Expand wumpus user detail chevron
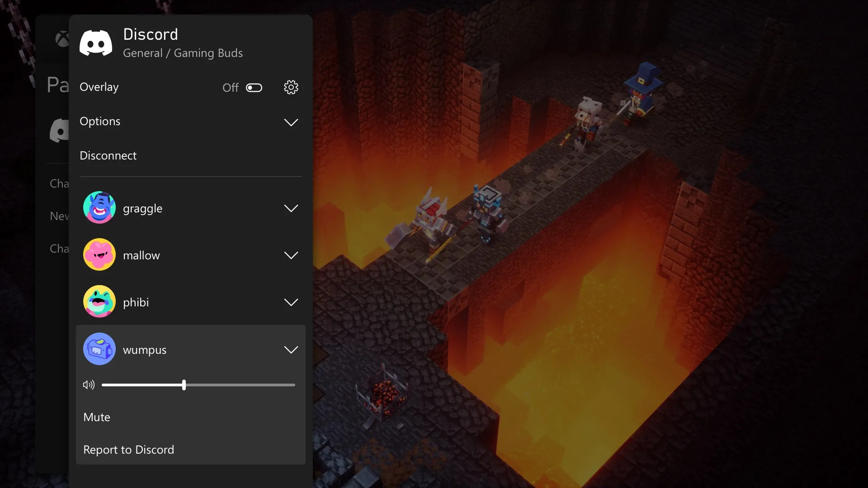 [291, 349]
